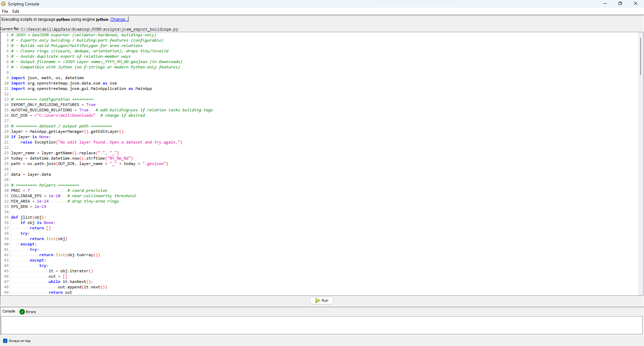Run the script with the Run button
644x346 pixels.
tap(322, 300)
